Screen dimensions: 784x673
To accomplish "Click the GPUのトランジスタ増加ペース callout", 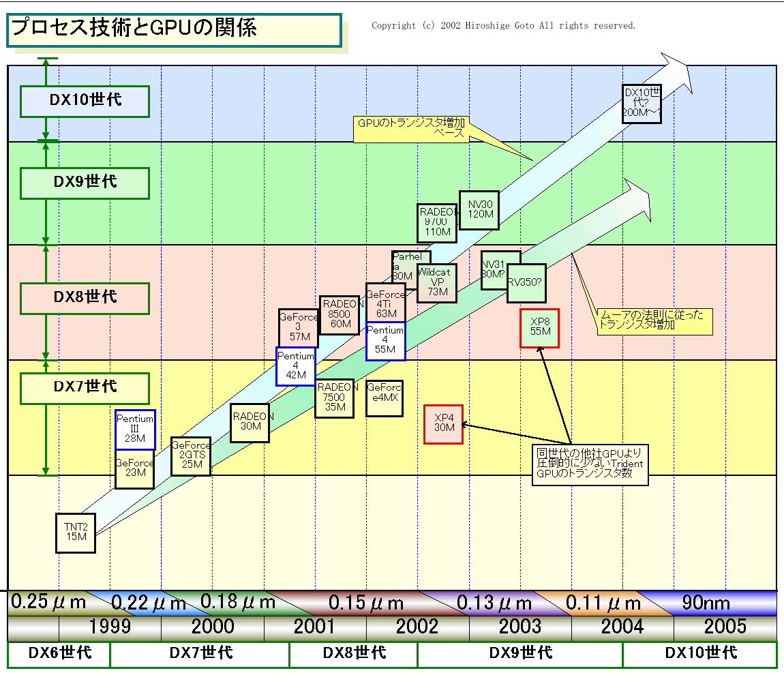I will point(411,128).
